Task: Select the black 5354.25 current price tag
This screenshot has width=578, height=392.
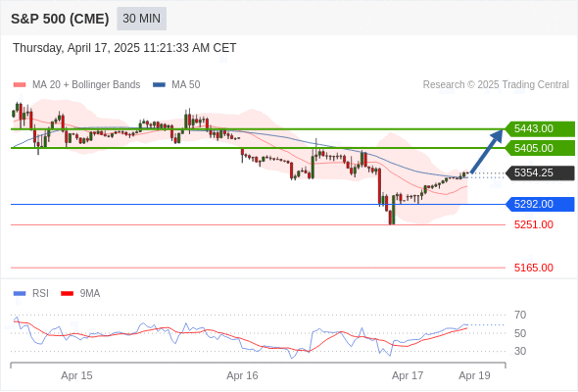Action: [540, 172]
